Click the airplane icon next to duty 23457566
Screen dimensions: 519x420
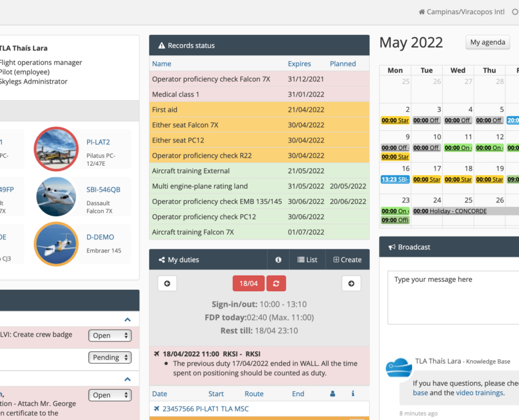click(x=157, y=408)
